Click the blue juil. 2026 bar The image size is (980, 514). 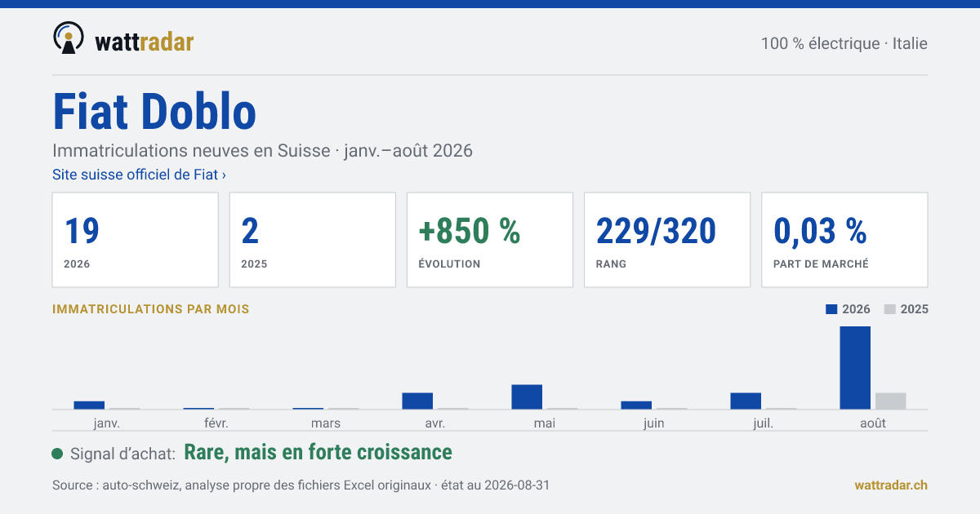coord(746,401)
